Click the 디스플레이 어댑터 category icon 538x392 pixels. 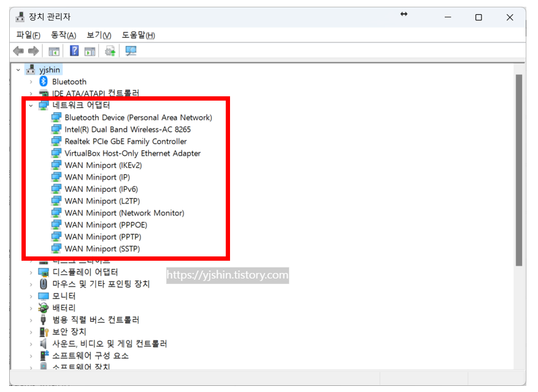(43, 272)
